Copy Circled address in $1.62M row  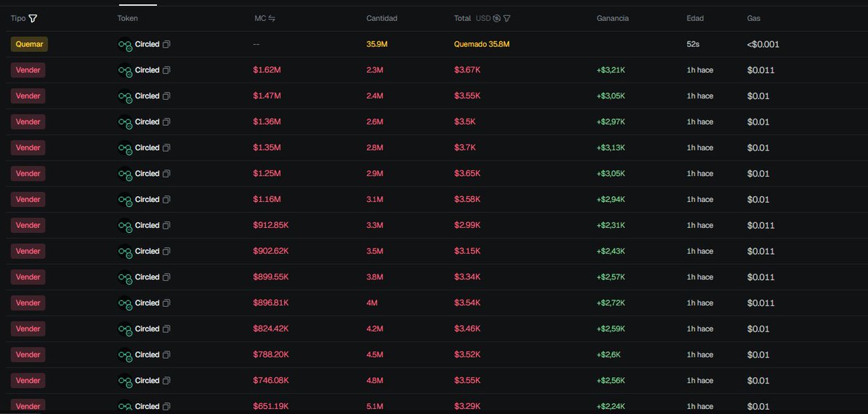click(x=166, y=70)
